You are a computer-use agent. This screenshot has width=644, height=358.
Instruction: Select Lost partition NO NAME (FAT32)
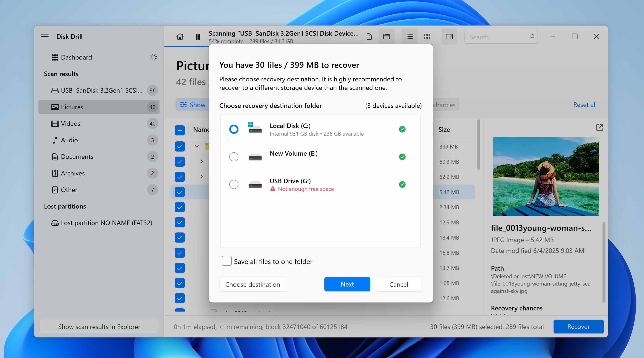click(x=99, y=223)
